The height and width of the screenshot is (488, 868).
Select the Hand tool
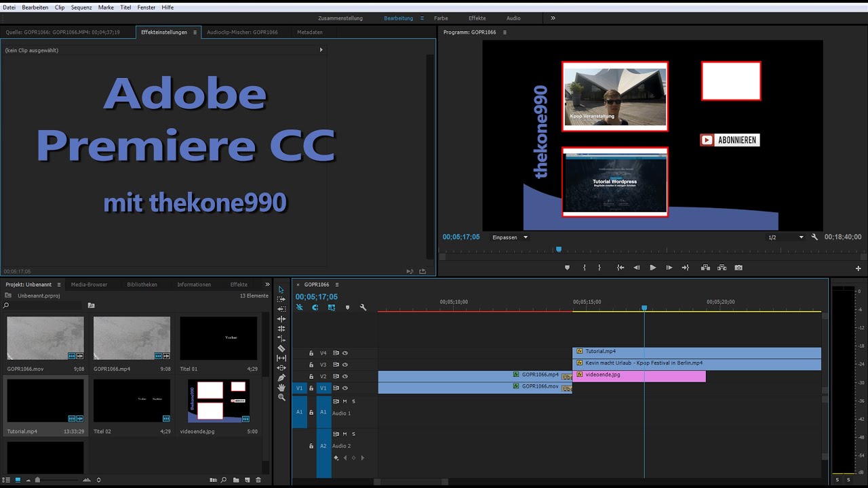click(281, 388)
